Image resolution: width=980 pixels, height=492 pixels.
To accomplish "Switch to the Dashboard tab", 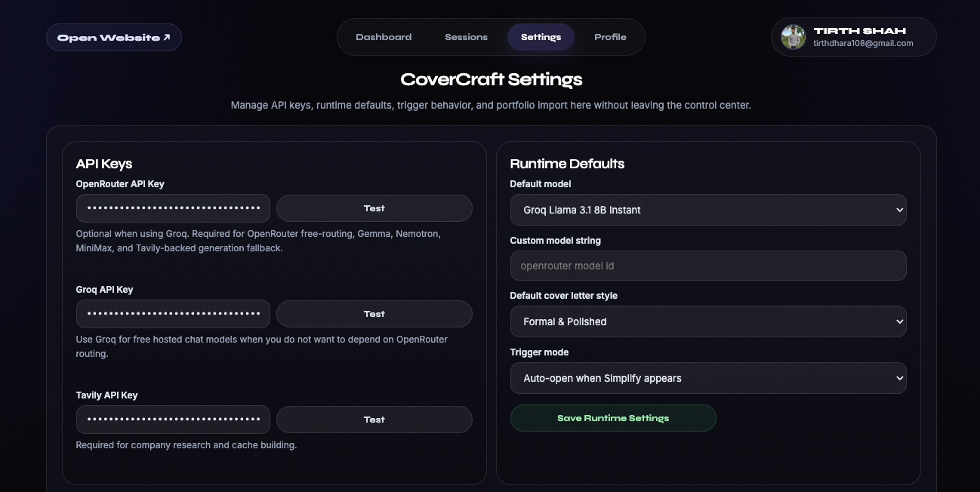I will coord(384,36).
